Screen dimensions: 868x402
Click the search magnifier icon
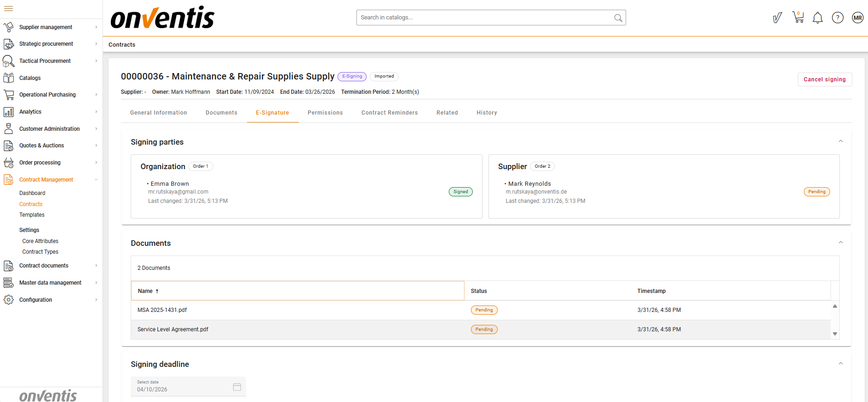pos(618,18)
